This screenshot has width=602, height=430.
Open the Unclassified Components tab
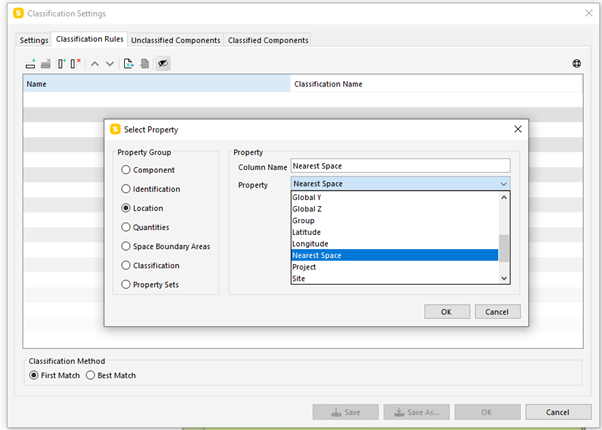(x=175, y=40)
